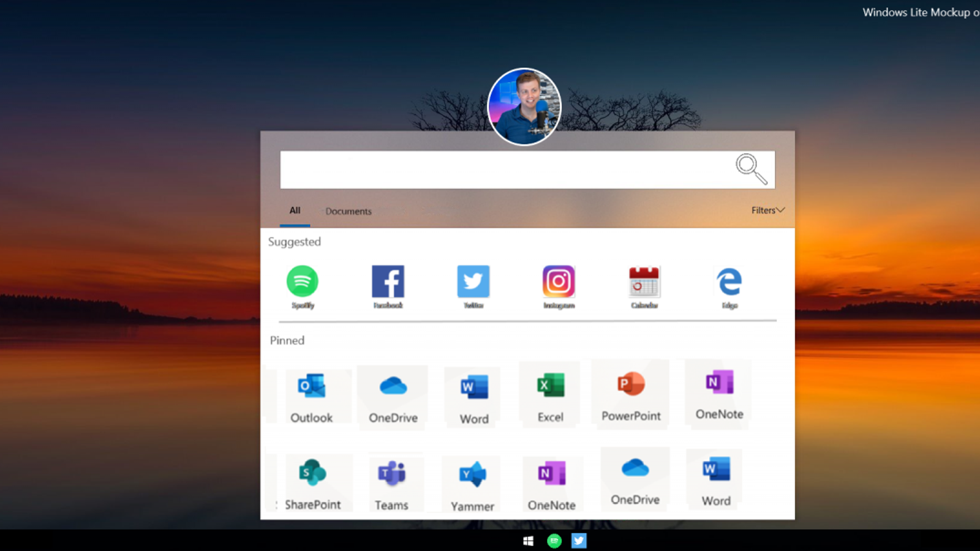The width and height of the screenshot is (980, 551).
Task: Open Spotify in the Suggested row
Action: tap(303, 287)
